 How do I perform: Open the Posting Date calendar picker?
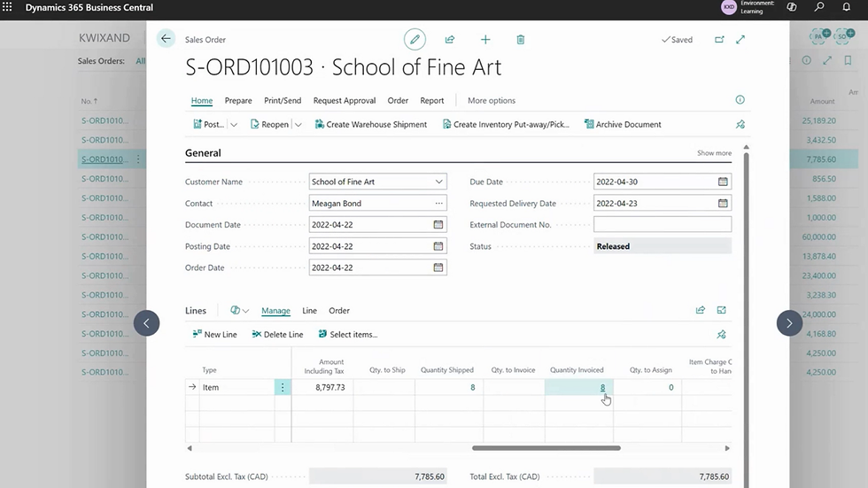tap(438, 246)
